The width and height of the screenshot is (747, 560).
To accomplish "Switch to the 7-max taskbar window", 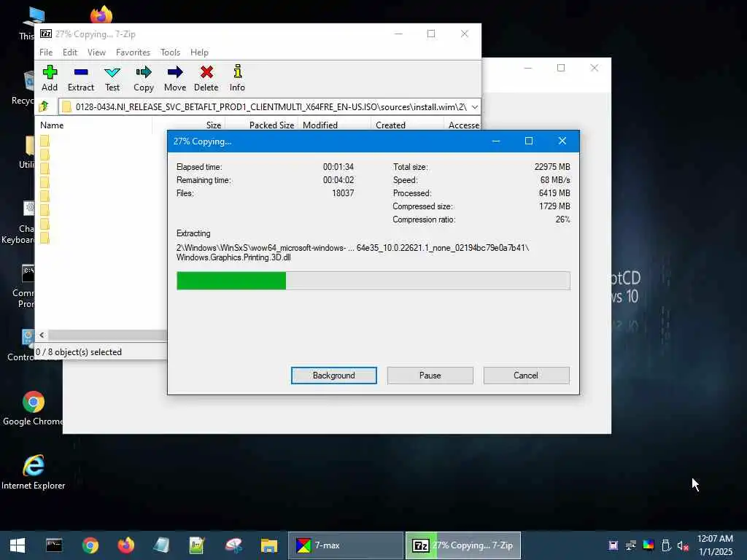I will [345, 545].
